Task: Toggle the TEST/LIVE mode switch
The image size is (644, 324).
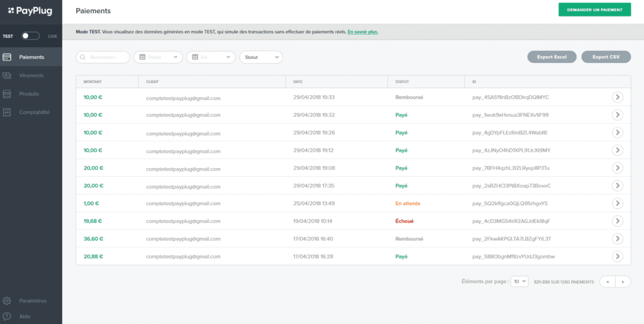Action: (31, 36)
